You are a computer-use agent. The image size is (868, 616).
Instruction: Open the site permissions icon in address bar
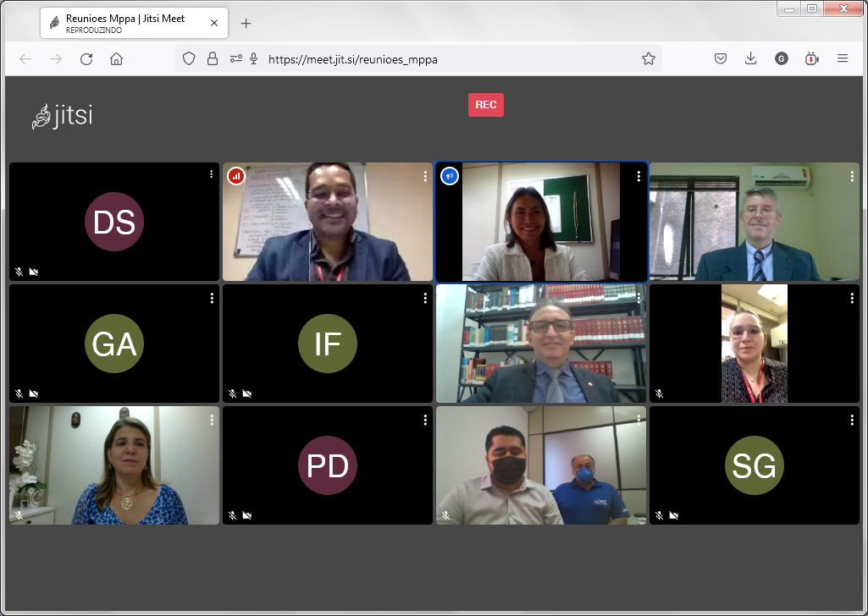[x=236, y=58]
